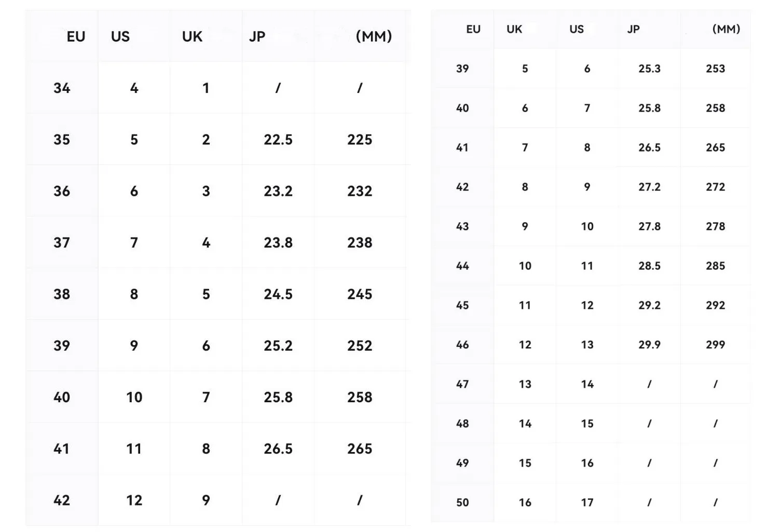This screenshot has height=532, width=767.
Task: Select EU size 37 row label
Action: (x=62, y=242)
